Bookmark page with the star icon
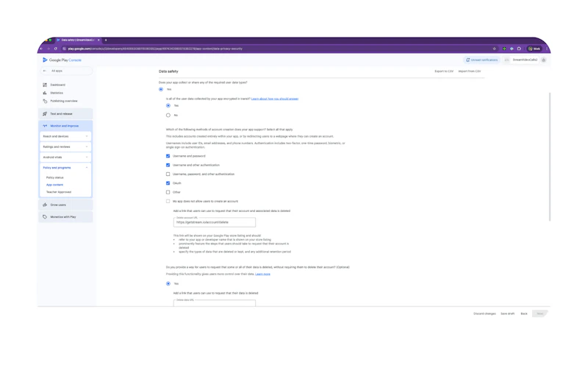The height and width of the screenshot is (368, 588). 494,49
